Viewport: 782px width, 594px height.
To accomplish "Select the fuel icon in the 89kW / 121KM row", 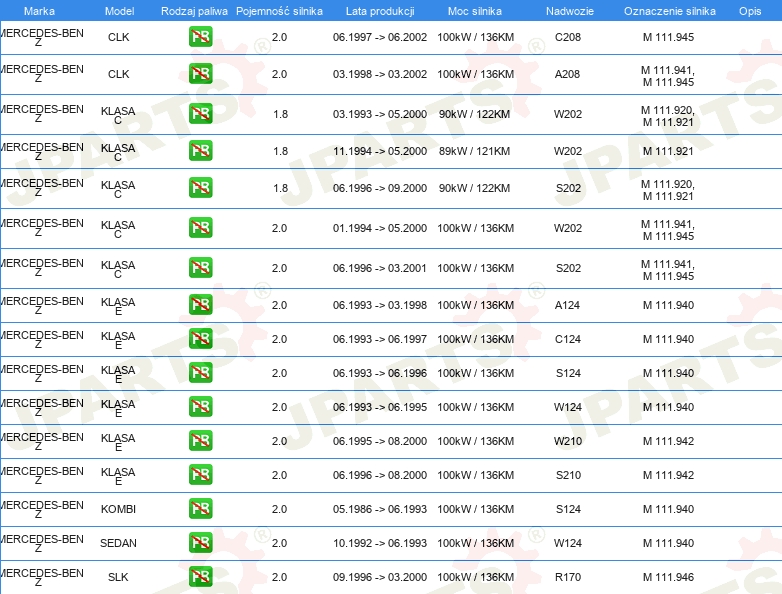I will coord(200,151).
